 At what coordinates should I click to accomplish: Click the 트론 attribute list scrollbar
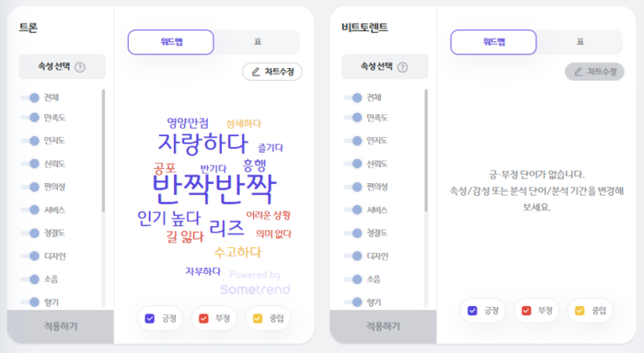103,151
